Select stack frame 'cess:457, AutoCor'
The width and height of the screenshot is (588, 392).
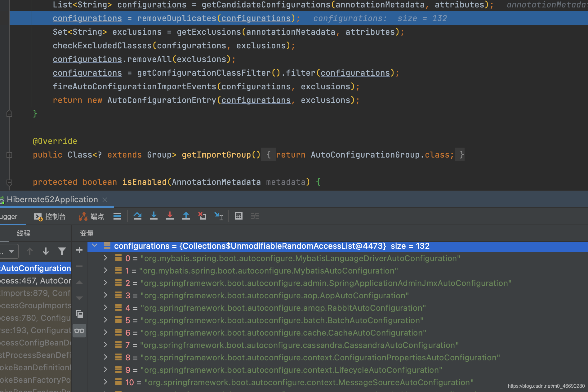pyautogui.click(x=36, y=281)
